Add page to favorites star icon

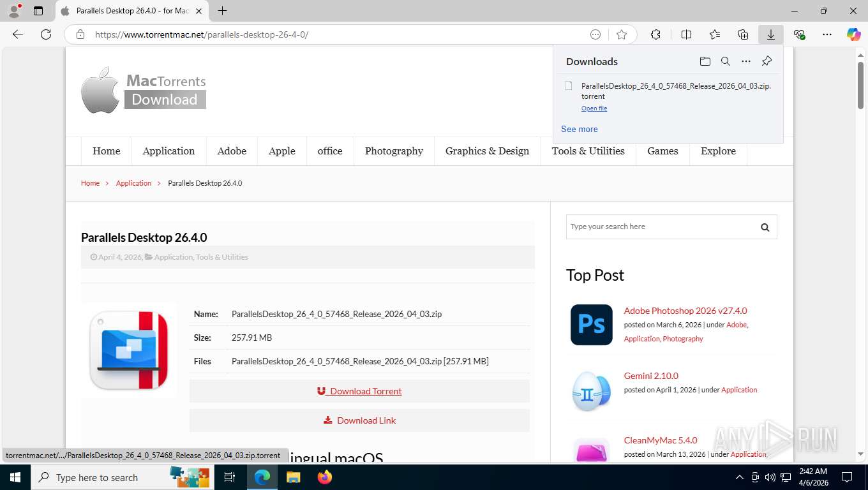[x=622, y=34]
